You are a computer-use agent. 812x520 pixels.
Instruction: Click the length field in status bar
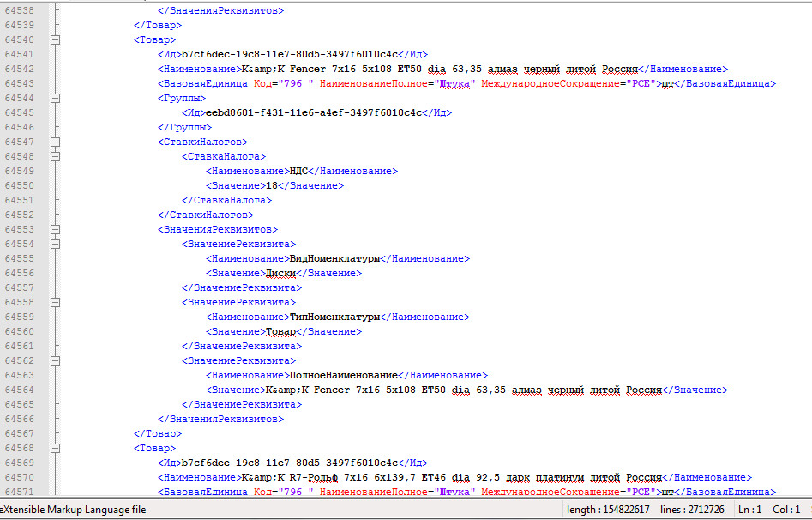click(609, 510)
